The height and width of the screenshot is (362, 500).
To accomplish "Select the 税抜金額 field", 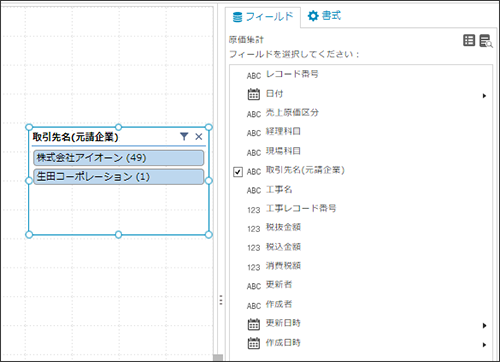I will click(x=283, y=227).
